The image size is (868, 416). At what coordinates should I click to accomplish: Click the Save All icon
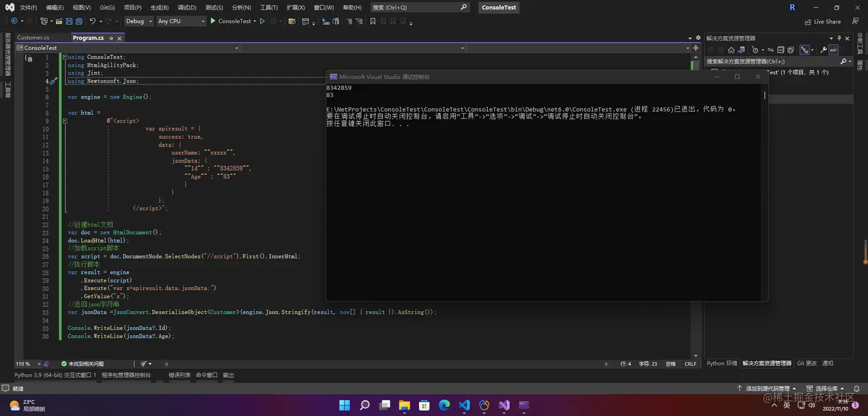pyautogui.click(x=78, y=21)
